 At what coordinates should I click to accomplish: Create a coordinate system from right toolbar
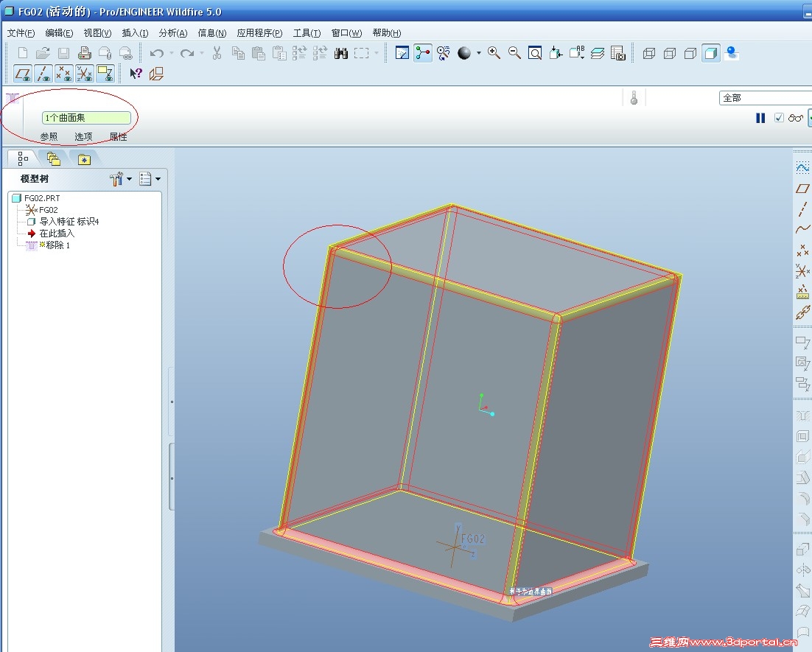(802, 271)
